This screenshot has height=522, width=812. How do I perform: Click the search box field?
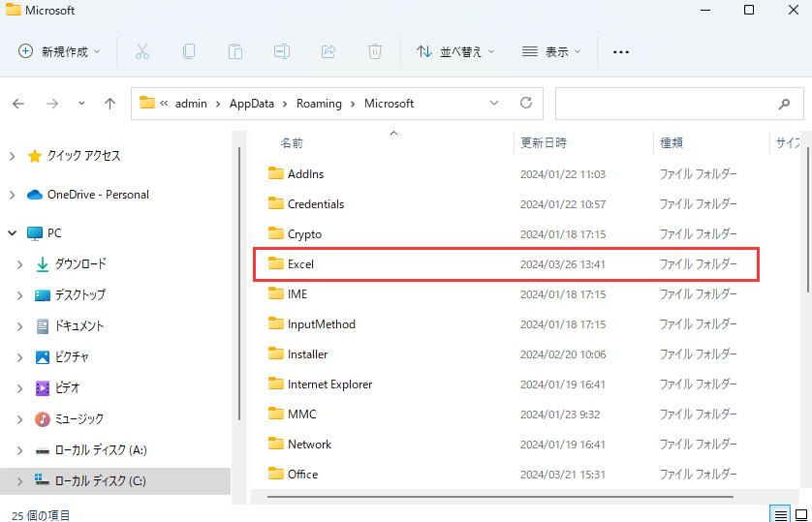coord(679,104)
